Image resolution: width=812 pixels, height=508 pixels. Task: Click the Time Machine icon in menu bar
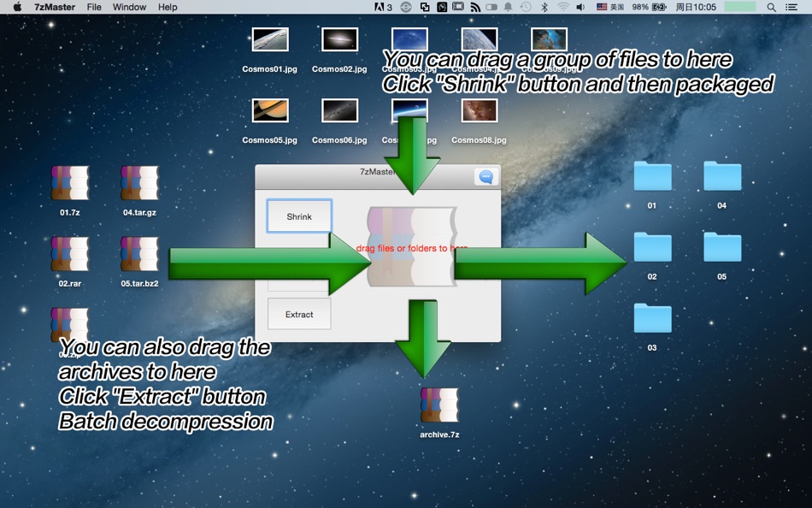[x=526, y=7]
